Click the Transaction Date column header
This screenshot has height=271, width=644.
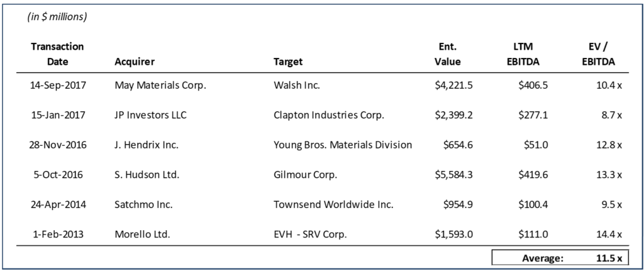pos(57,54)
